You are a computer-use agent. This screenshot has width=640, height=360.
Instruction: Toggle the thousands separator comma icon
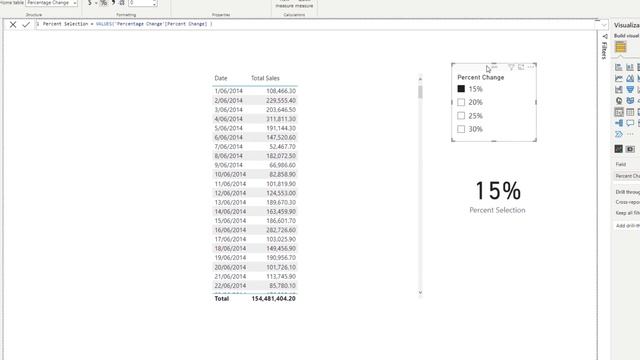pyautogui.click(x=113, y=3)
